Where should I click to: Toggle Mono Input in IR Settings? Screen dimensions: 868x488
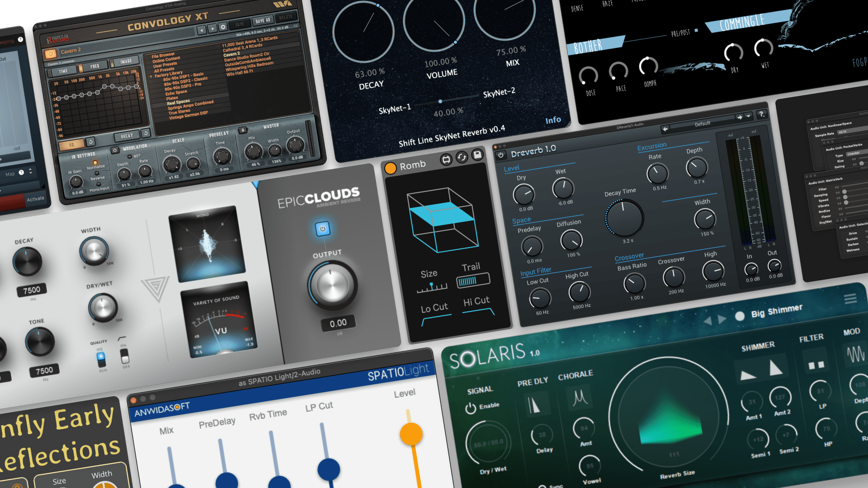point(99,184)
